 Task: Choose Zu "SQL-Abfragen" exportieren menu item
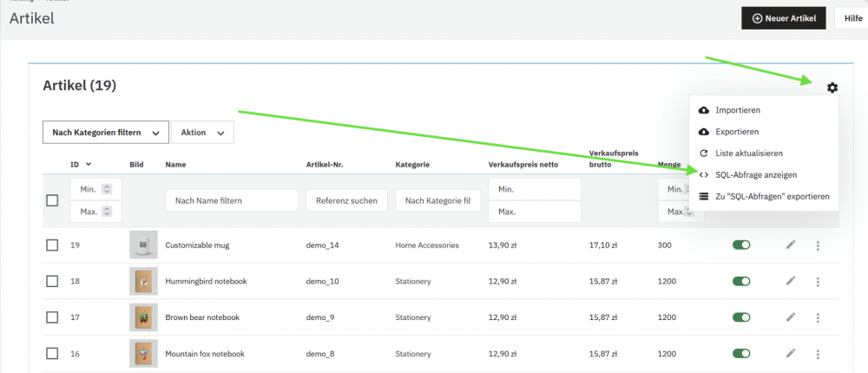764,196
